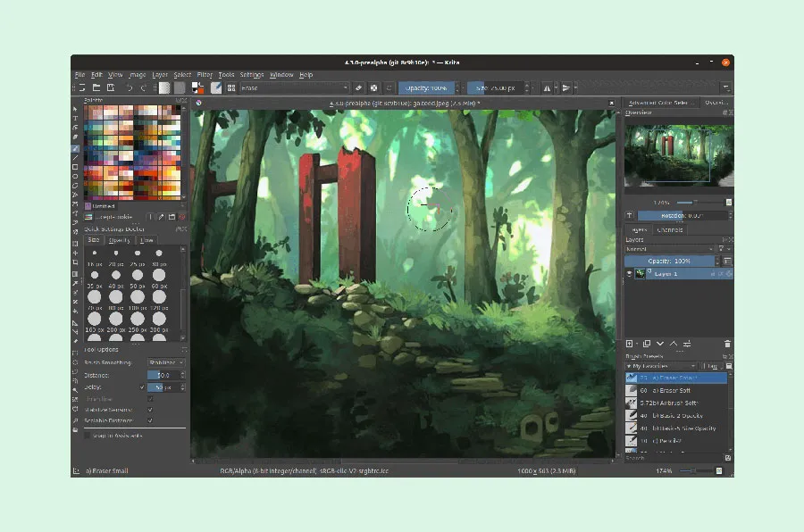Disable the Stabilize Sensors checkbox
The width and height of the screenshot is (804, 532).
(150, 409)
